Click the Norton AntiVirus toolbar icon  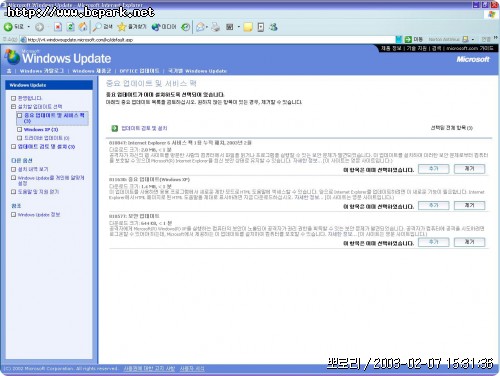pos(465,40)
